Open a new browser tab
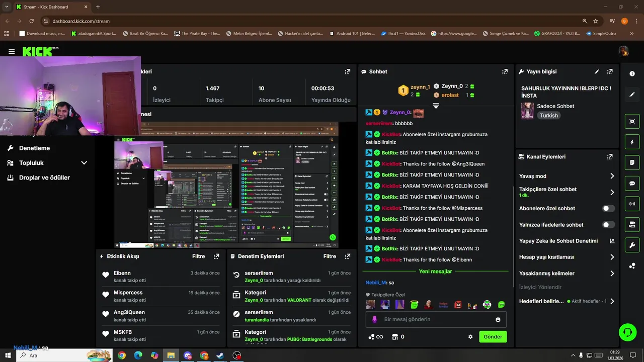 (98, 7)
